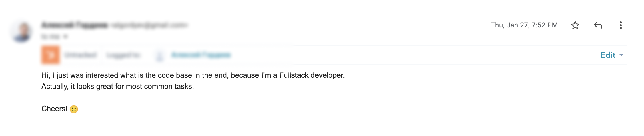Click the Reply arrow icon
Screen dimensions: 644x136
coord(598,25)
